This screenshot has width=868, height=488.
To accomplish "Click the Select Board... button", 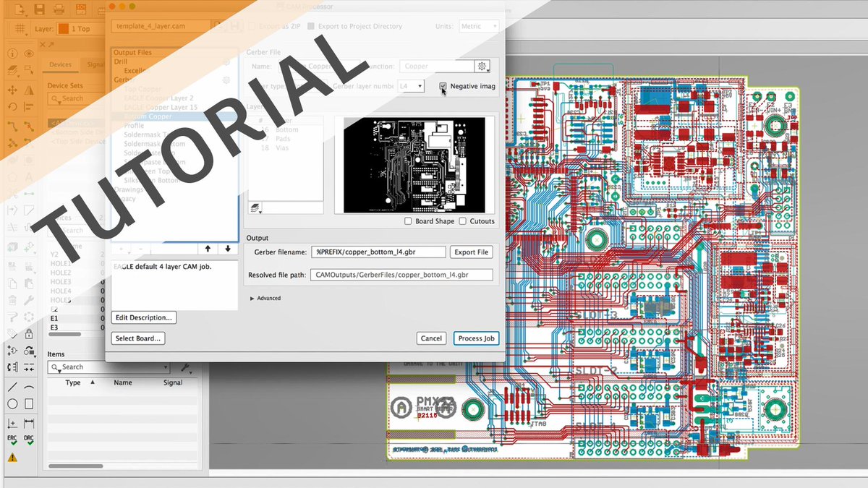I will click(x=138, y=338).
